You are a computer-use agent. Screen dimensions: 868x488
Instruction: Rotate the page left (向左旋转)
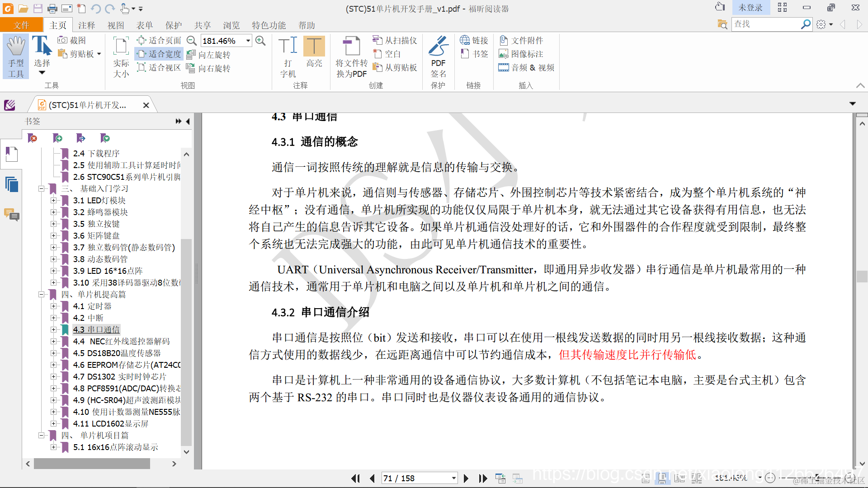(209, 55)
